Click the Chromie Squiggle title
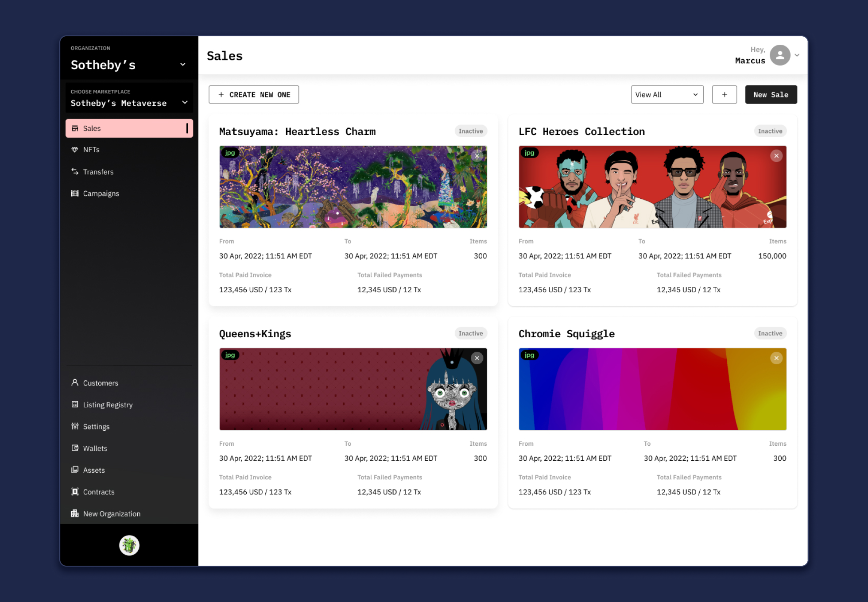 point(566,334)
